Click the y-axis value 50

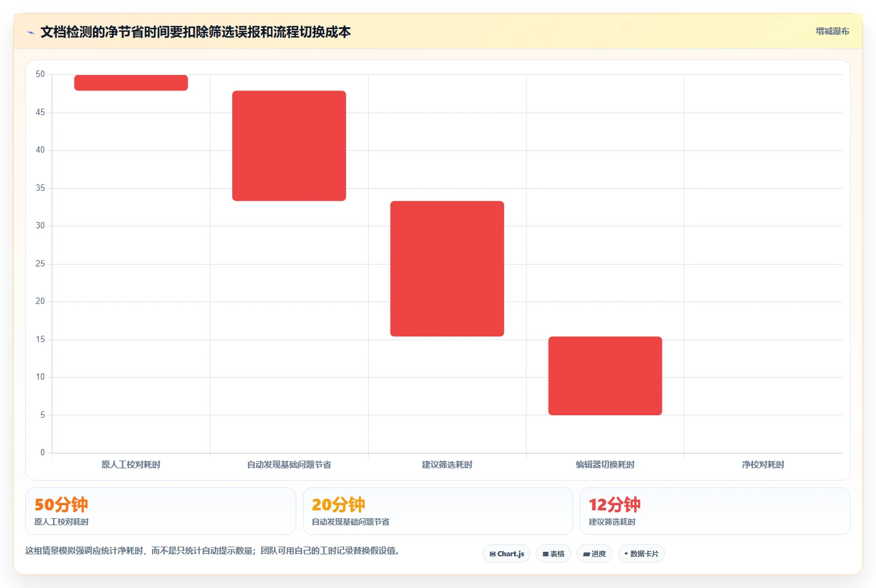tap(40, 74)
